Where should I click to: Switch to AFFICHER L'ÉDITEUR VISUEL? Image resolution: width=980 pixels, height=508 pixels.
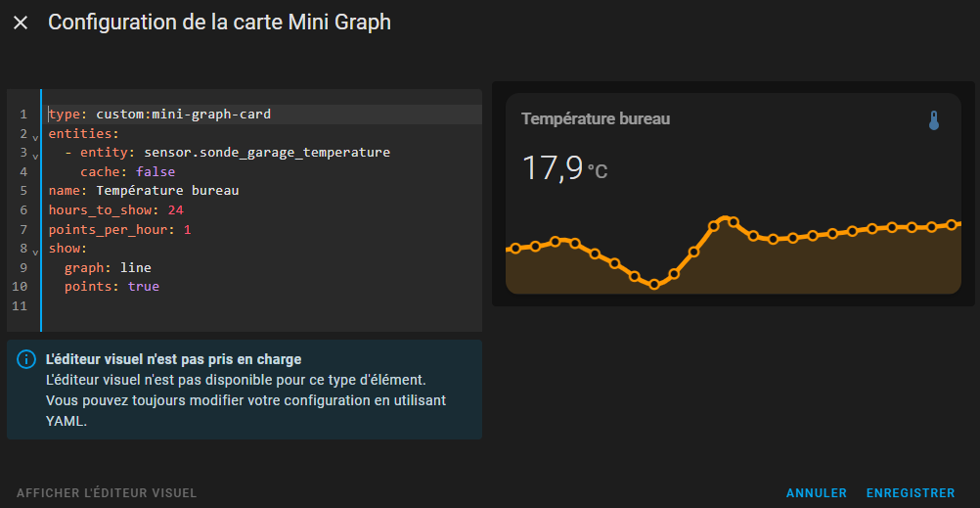coord(107,493)
